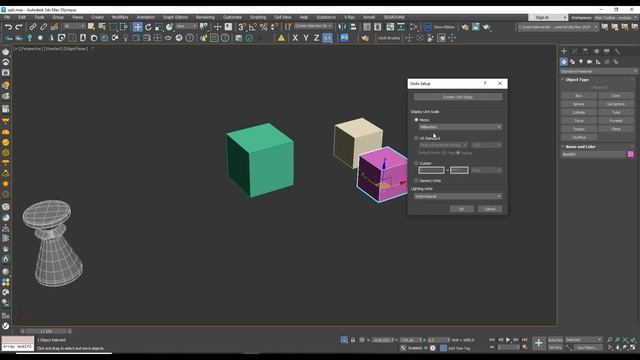640x360 pixels.
Task: Toggle the Percent Snap icon
Action: [264, 27]
